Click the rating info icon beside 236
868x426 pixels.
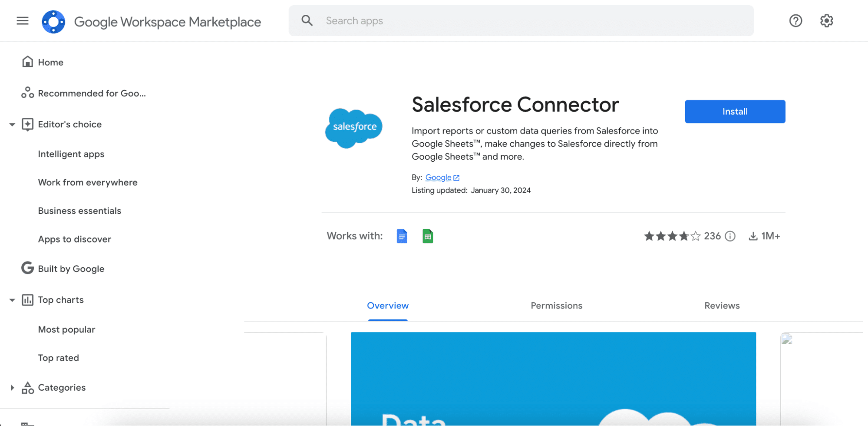(730, 236)
